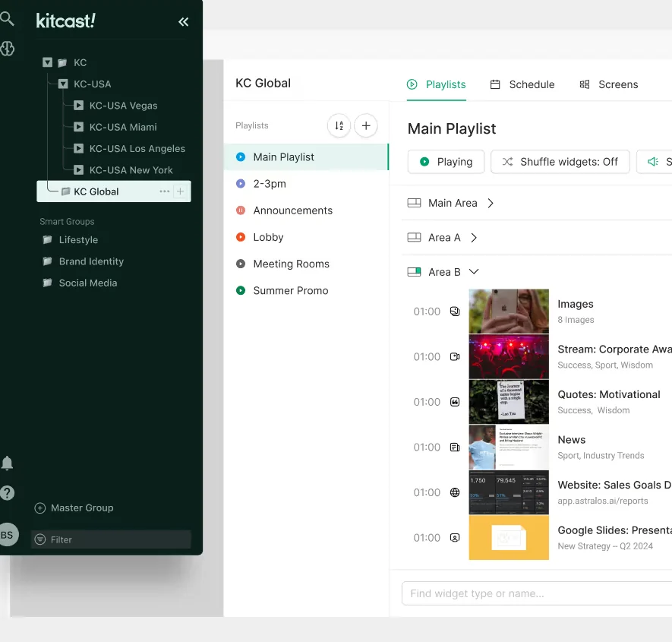
Task: Click the Brand Identity folder icon
Action: point(48,261)
